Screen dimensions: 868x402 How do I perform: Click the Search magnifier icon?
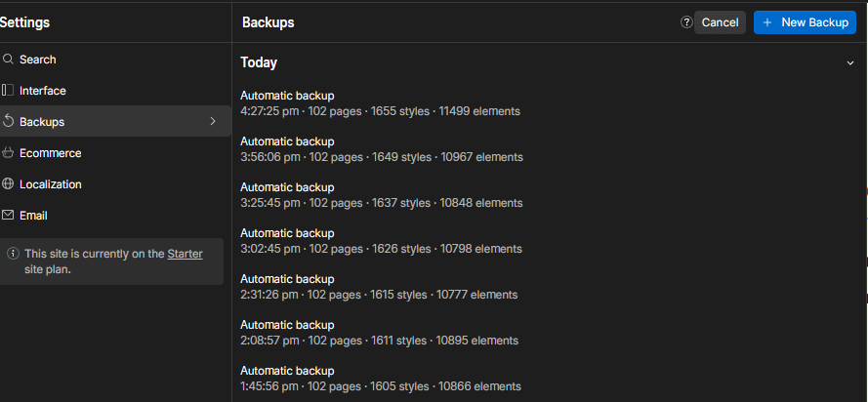point(8,60)
